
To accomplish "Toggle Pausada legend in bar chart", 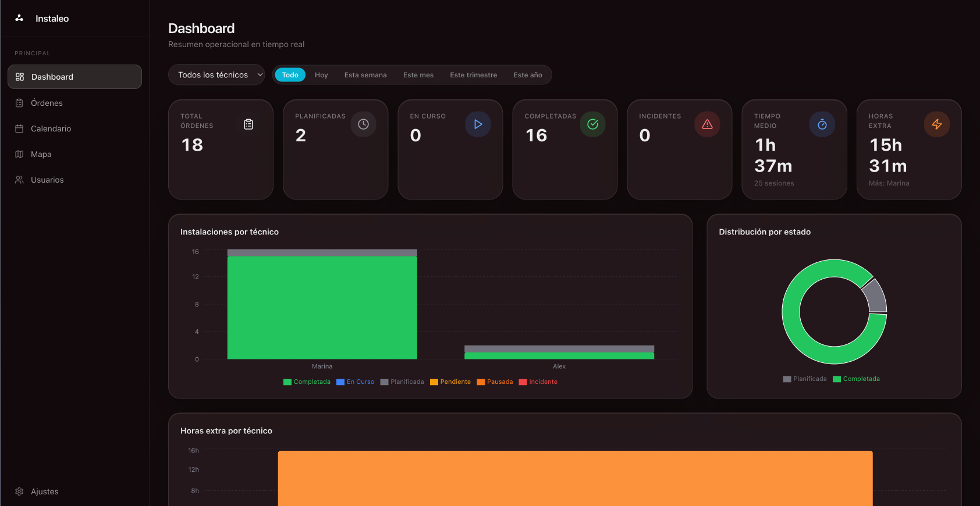I will pos(495,382).
